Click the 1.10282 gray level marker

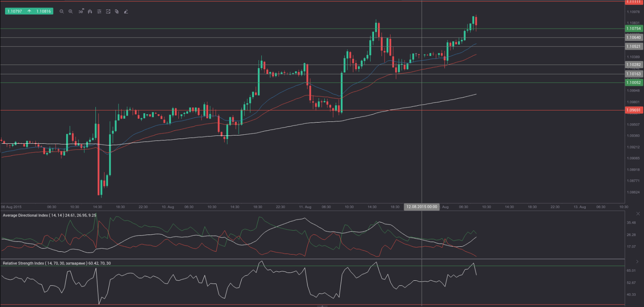click(x=633, y=65)
